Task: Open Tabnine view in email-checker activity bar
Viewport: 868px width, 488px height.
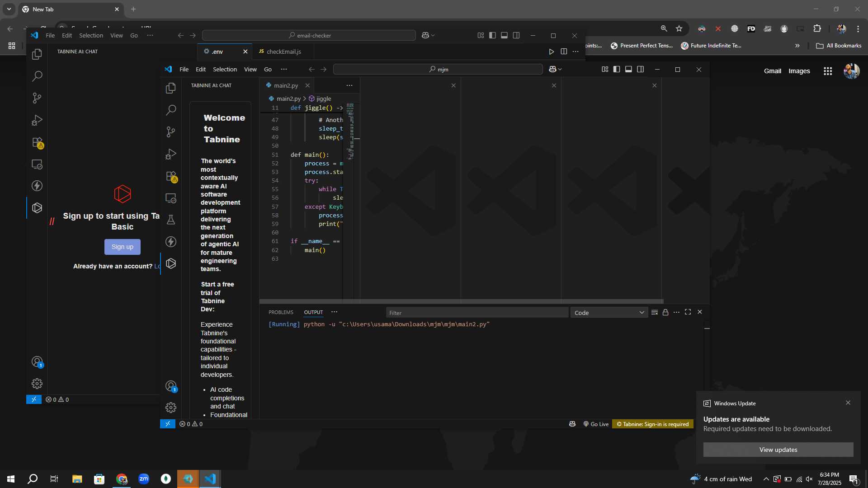Action: pos(37,208)
